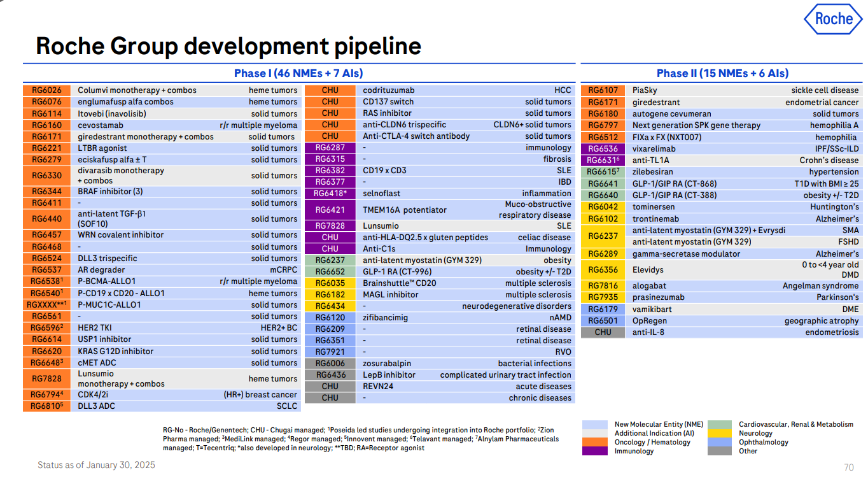868x477 pixels.
Task: Click the Roche logo
Action: [x=834, y=19]
